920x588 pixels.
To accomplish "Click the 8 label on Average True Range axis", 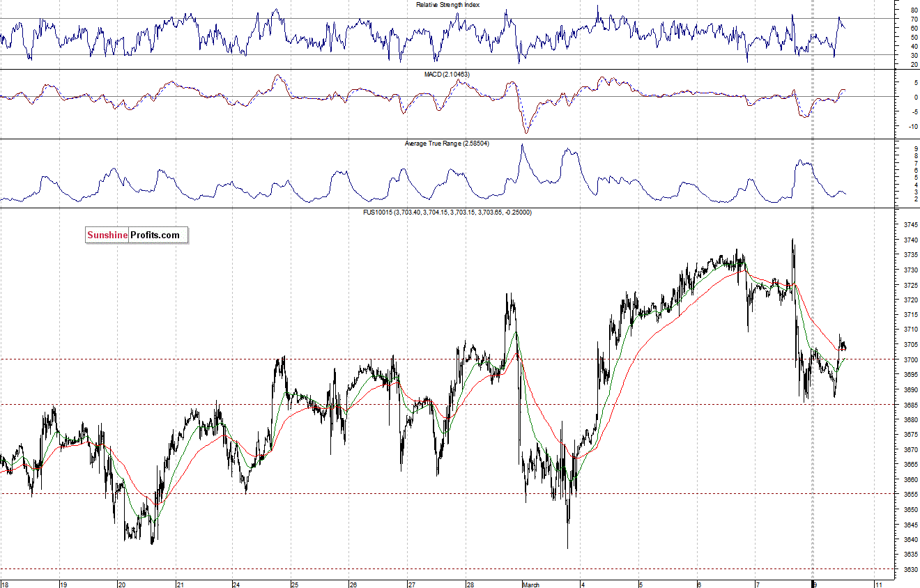I will (914, 156).
